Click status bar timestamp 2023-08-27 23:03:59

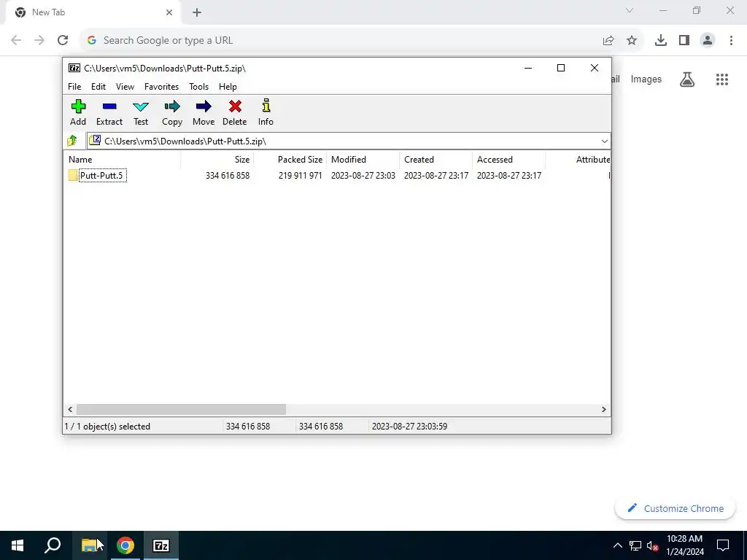(x=409, y=426)
